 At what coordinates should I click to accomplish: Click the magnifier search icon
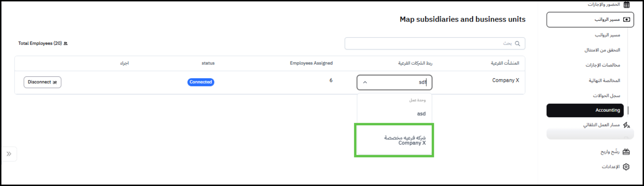pos(517,44)
